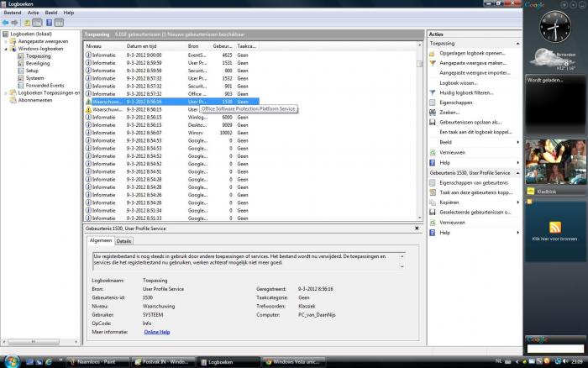
Task: Click the blue Help toolbar icon
Action: click(x=48, y=23)
